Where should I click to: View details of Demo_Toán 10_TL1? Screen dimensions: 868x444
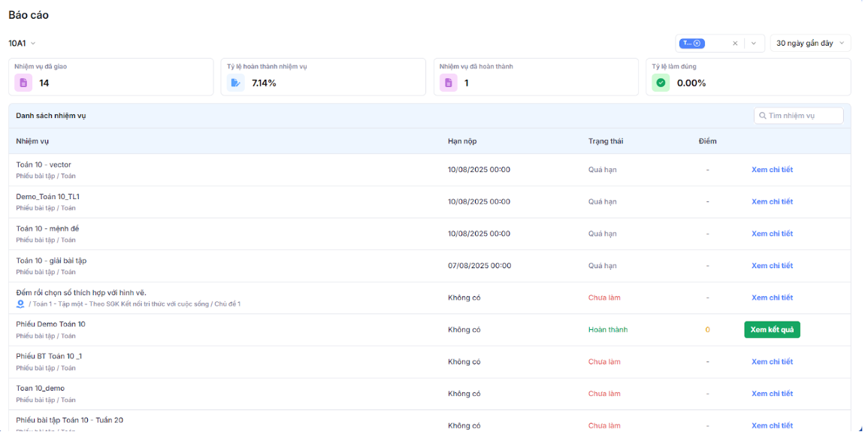772,202
